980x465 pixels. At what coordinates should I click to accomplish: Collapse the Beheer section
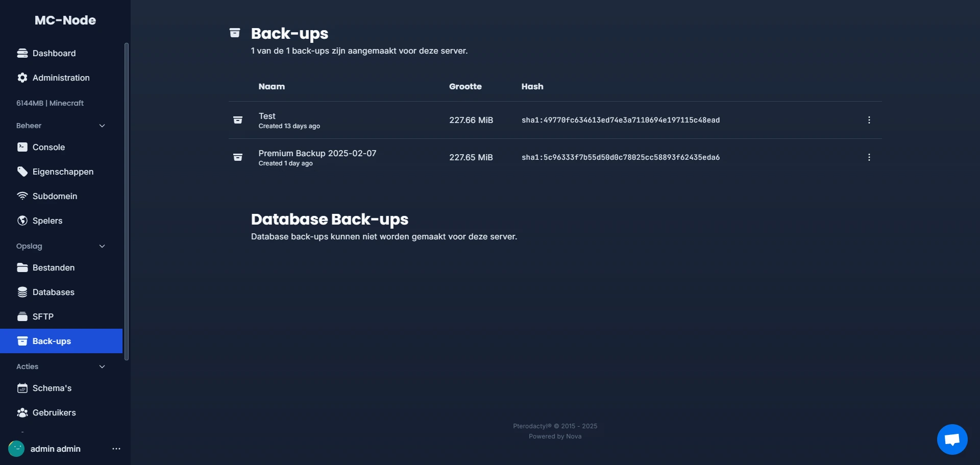102,126
